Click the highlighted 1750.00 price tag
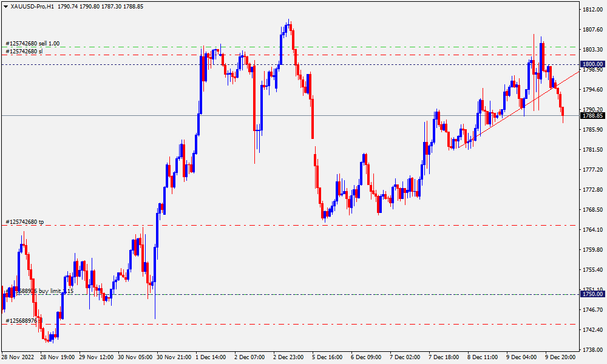The height and width of the screenshot is (364, 607). [x=592, y=294]
